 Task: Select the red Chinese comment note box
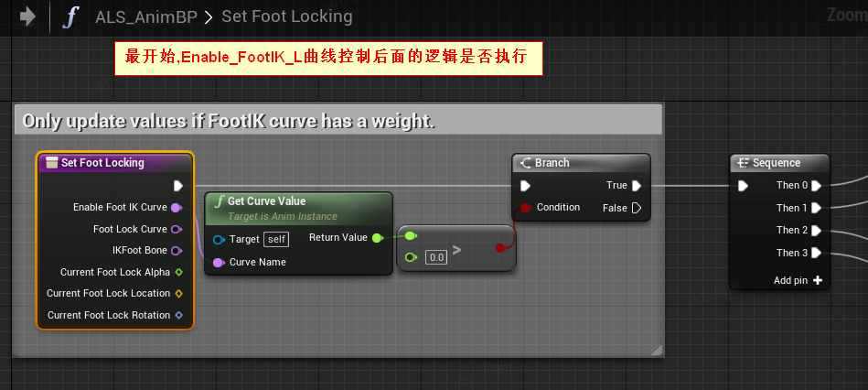pos(327,59)
